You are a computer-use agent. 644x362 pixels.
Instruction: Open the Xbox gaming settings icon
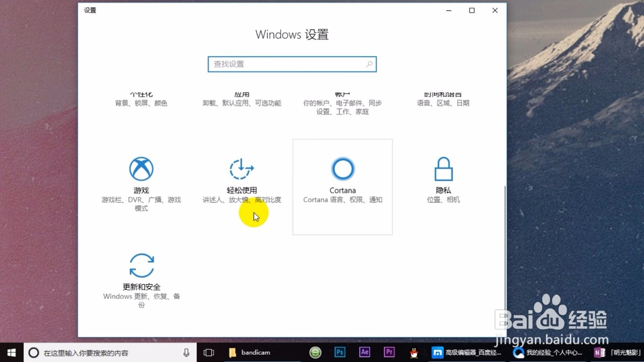click(x=141, y=169)
